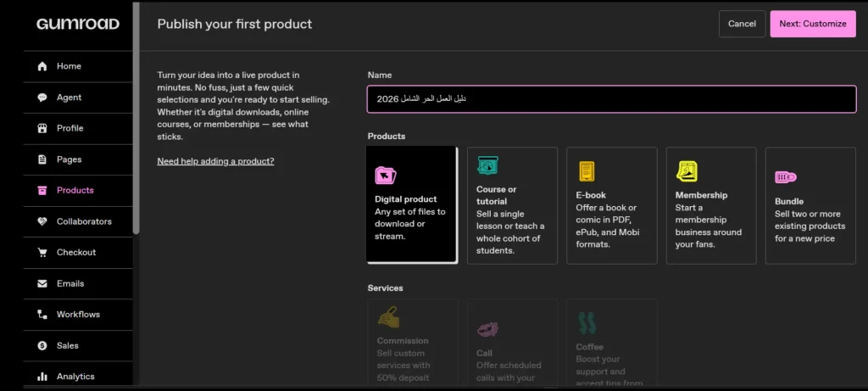This screenshot has height=391, width=868.
Task: Choose the Coffee service type
Action: pyautogui.click(x=612, y=343)
